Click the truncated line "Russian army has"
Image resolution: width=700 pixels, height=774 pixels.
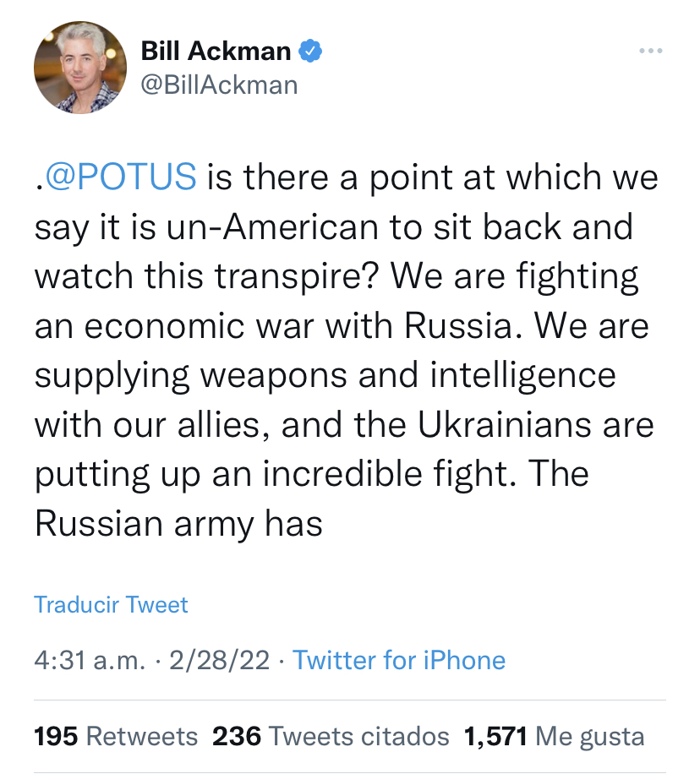178,525
